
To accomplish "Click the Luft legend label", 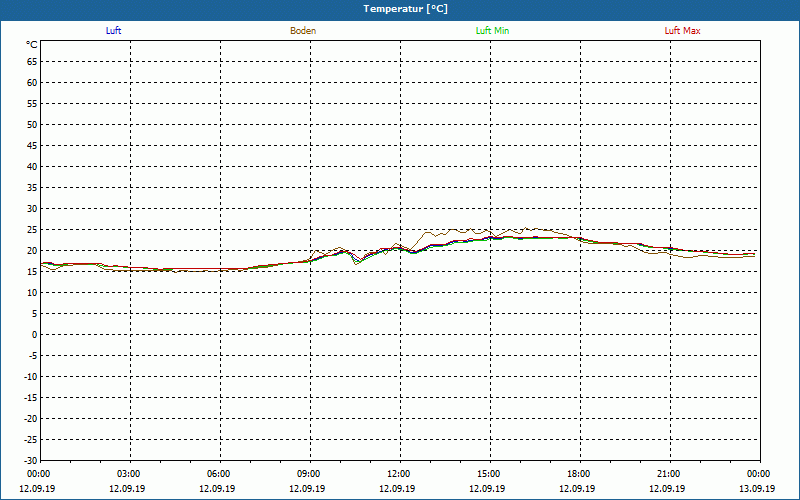I will (x=113, y=31).
